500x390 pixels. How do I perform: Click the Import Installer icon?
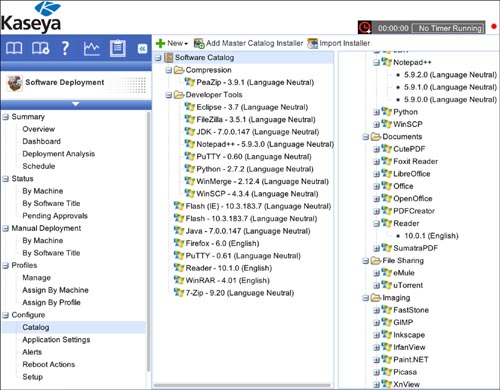(x=313, y=43)
